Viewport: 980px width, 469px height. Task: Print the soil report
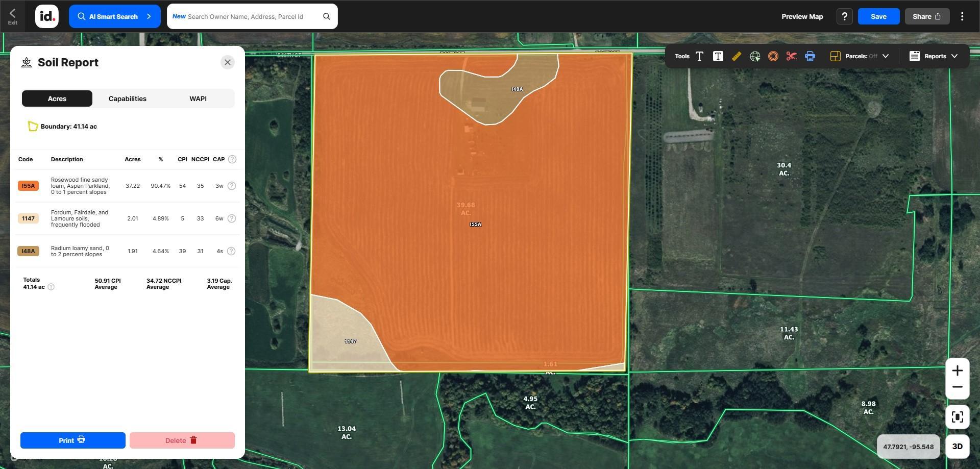tap(72, 440)
